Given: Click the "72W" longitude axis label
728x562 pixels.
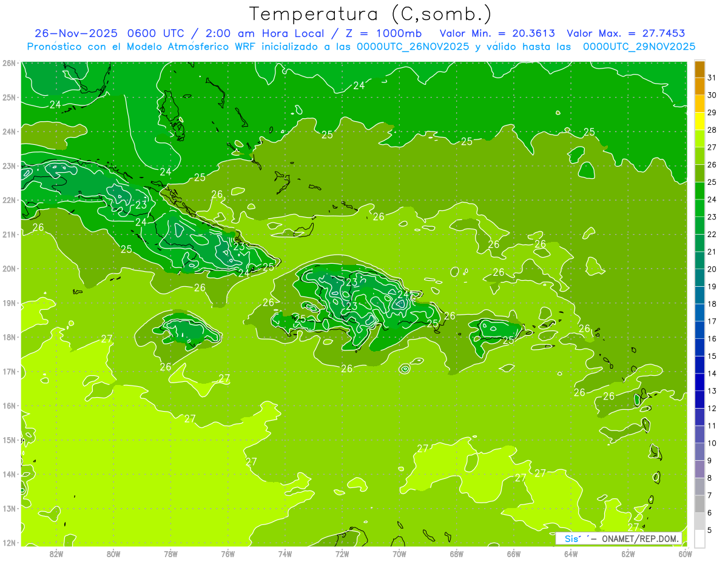Looking at the screenshot, I should click(342, 554).
